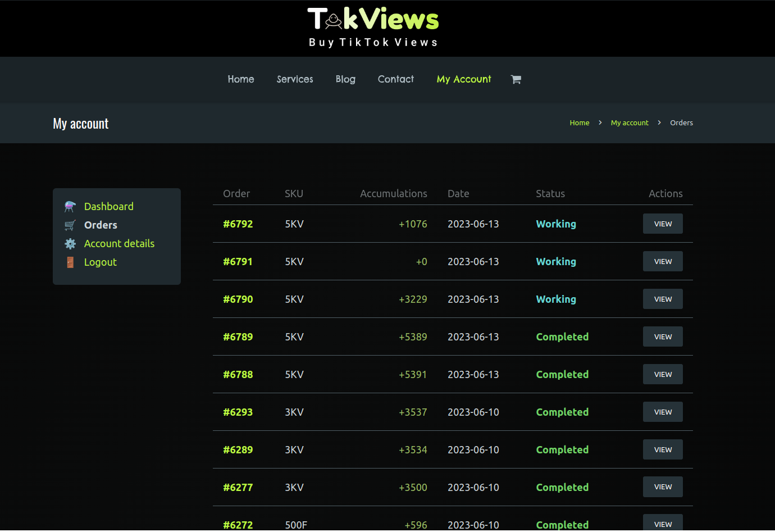Click the Account details gear icon
Image resolution: width=775 pixels, height=532 pixels.
coord(70,244)
